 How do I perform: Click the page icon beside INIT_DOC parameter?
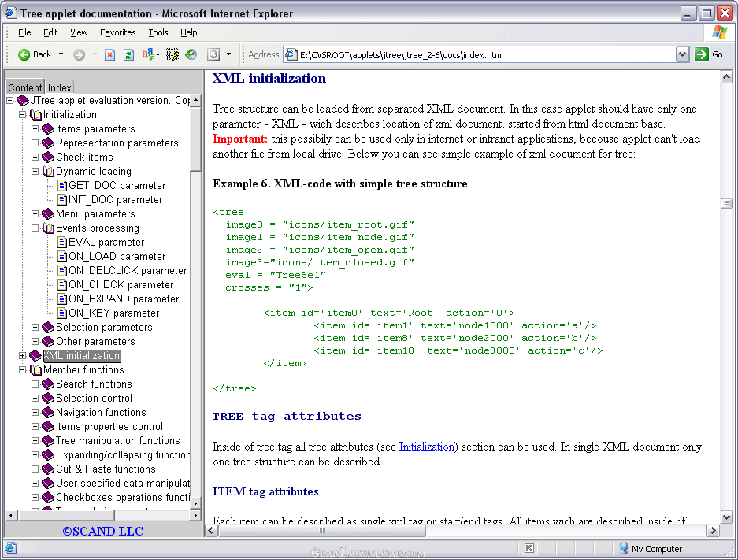[x=62, y=199]
